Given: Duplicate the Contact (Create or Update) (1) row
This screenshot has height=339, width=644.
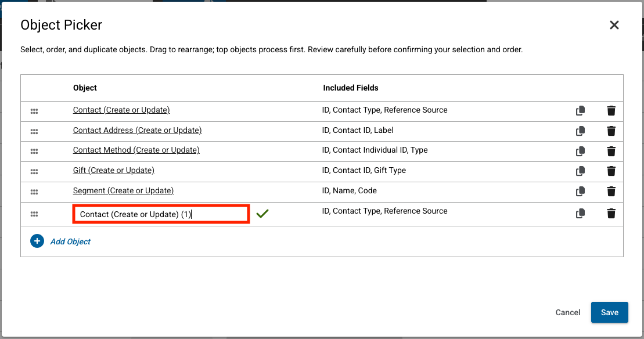Looking at the screenshot, I should pos(580,214).
